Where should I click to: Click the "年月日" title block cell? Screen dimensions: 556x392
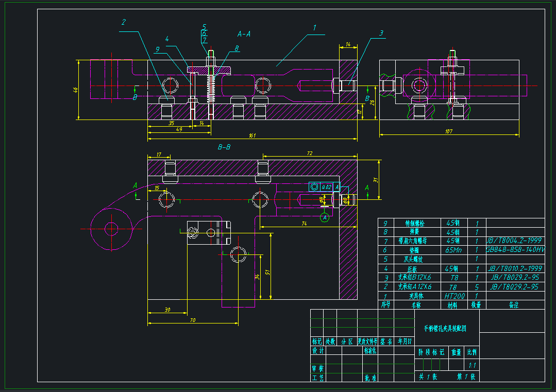click(x=405, y=342)
